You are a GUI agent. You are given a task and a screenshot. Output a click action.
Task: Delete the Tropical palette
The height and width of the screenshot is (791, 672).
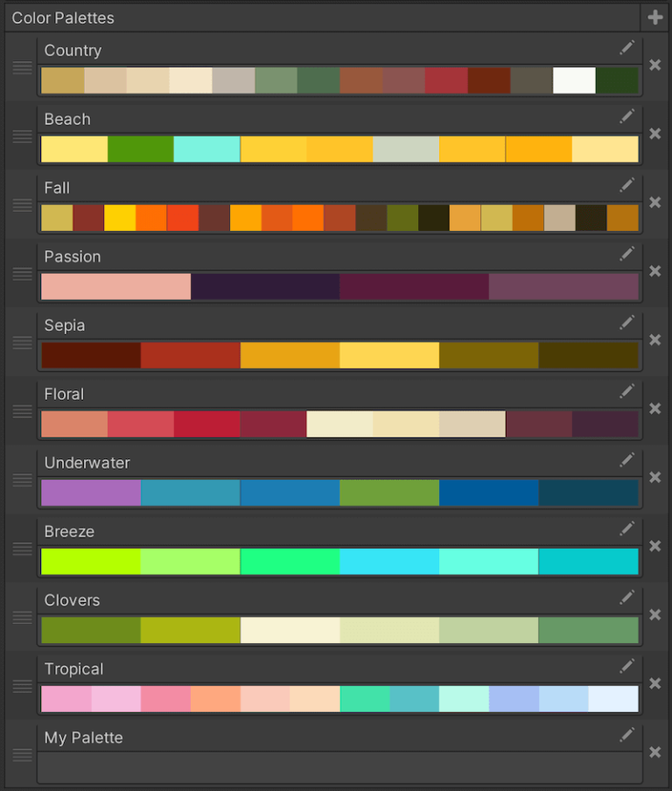(654, 683)
